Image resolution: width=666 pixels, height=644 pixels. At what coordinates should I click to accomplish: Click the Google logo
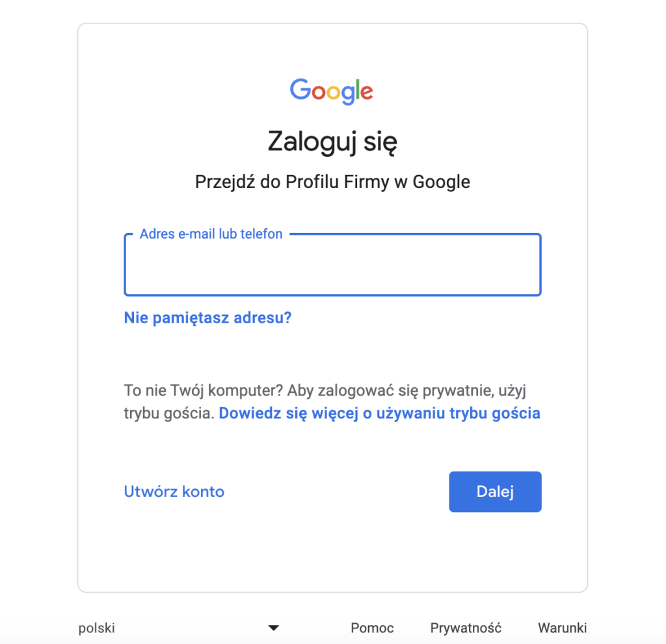[332, 91]
